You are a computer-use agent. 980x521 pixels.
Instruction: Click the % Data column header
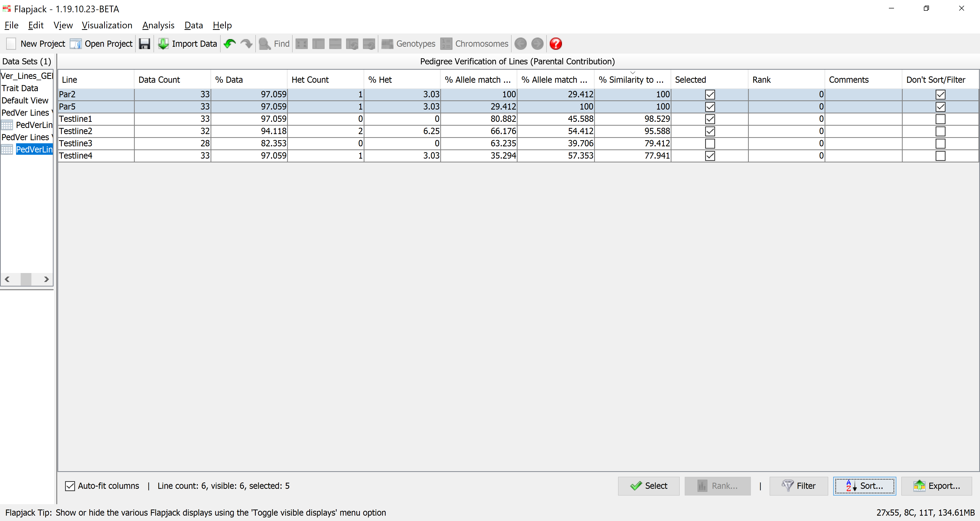click(x=249, y=80)
